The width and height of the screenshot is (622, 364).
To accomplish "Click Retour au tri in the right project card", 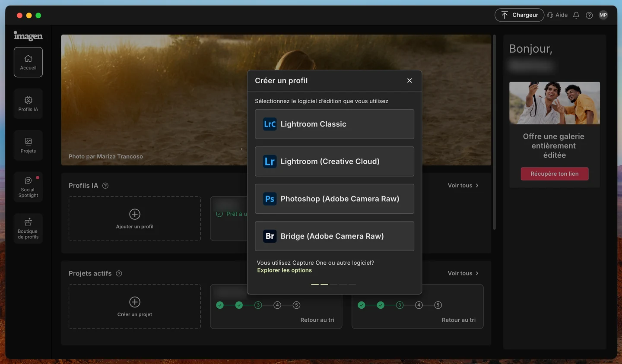I will pos(459,320).
